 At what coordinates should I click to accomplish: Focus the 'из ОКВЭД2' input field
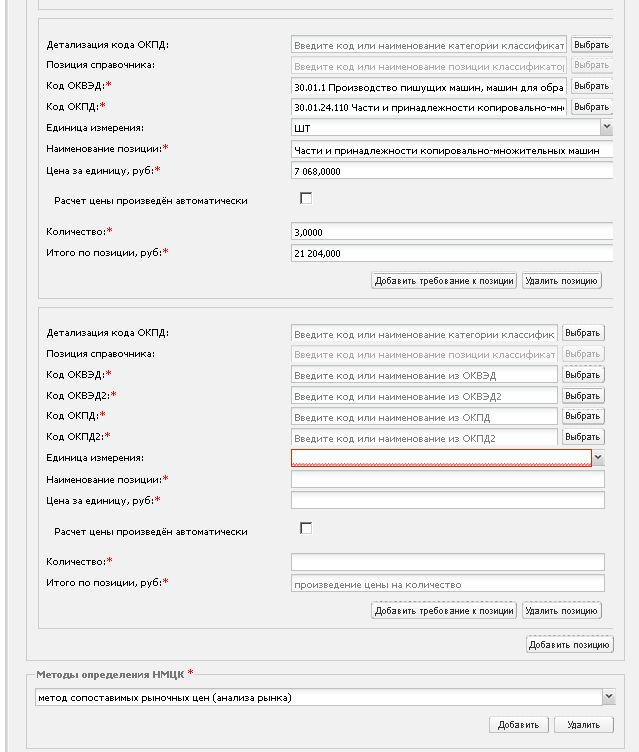(x=425, y=396)
